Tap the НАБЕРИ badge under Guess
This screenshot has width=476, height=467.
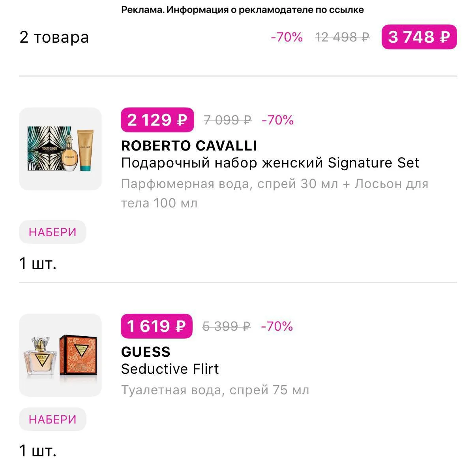[x=52, y=419]
